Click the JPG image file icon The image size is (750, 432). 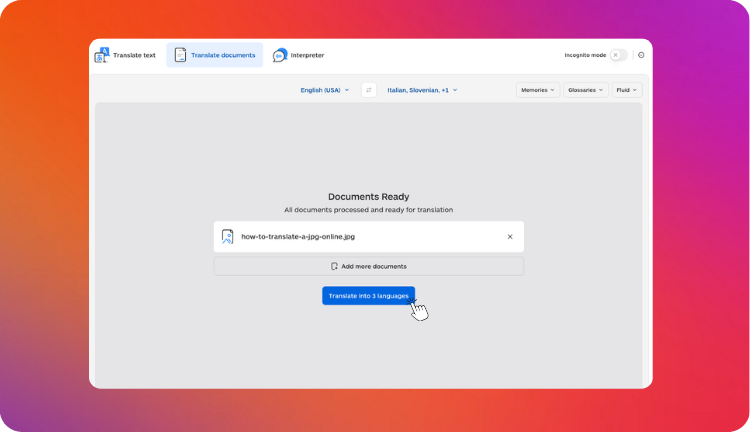(x=228, y=237)
